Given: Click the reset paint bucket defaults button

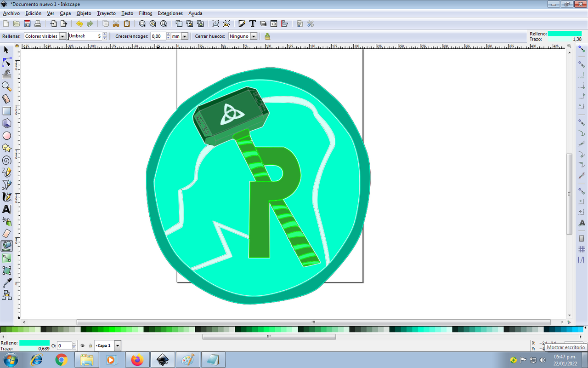Looking at the screenshot, I should pyautogui.click(x=267, y=36).
